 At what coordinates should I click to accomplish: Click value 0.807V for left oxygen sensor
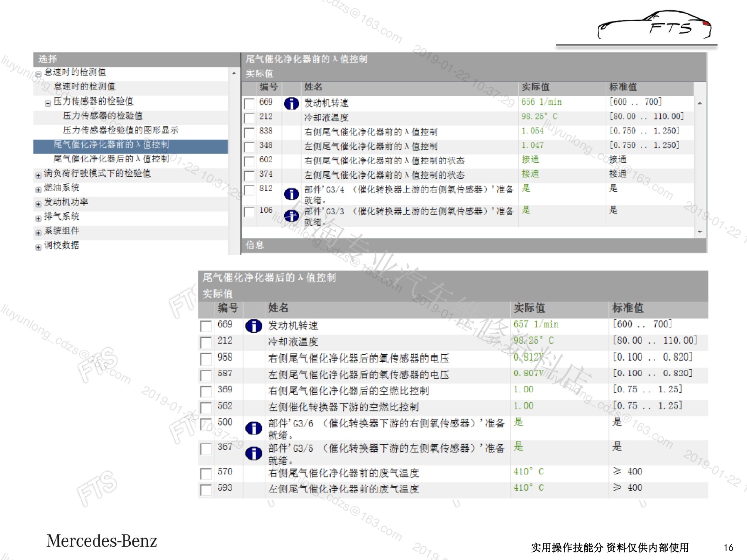528,373
